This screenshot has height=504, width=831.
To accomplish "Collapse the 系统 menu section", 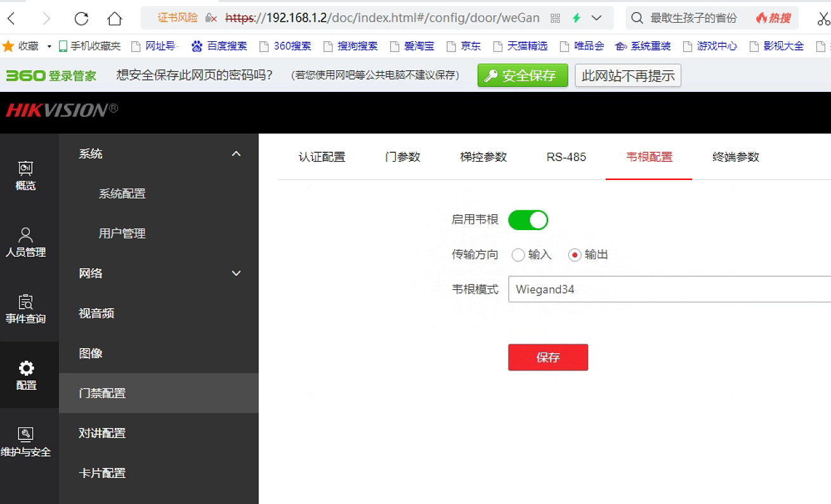I will pyautogui.click(x=236, y=154).
